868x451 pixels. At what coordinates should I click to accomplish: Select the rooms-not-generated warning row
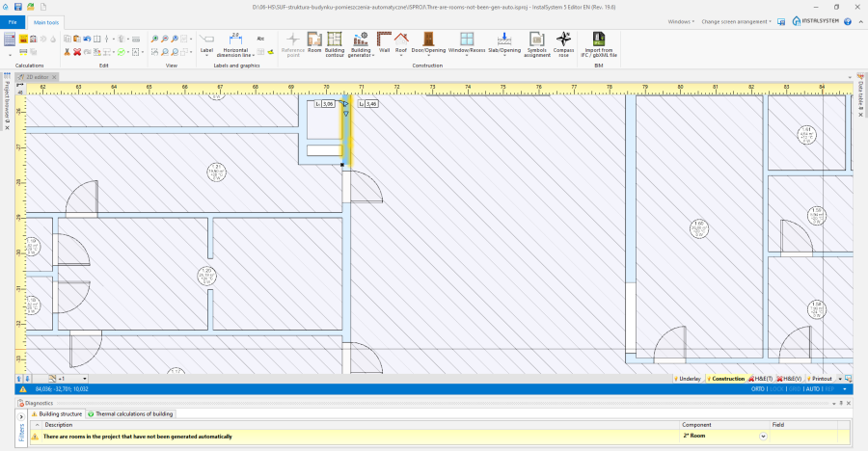click(x=440, y=437)
